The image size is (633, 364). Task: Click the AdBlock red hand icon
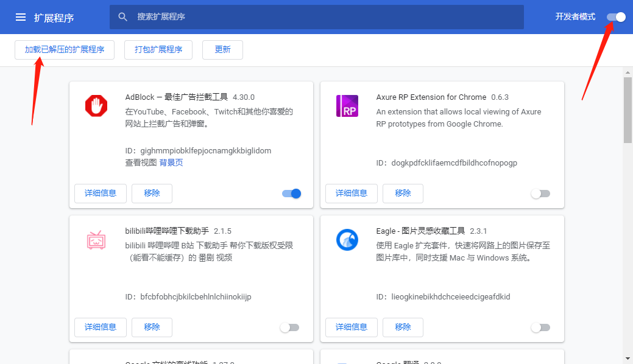(96, 106)
